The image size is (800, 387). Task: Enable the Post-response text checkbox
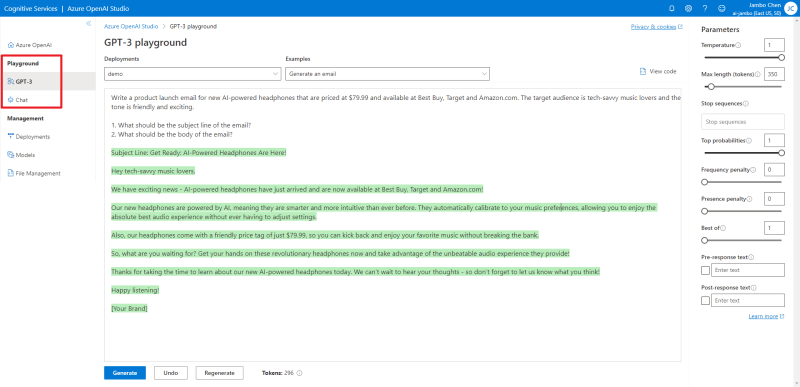(706, 300)
